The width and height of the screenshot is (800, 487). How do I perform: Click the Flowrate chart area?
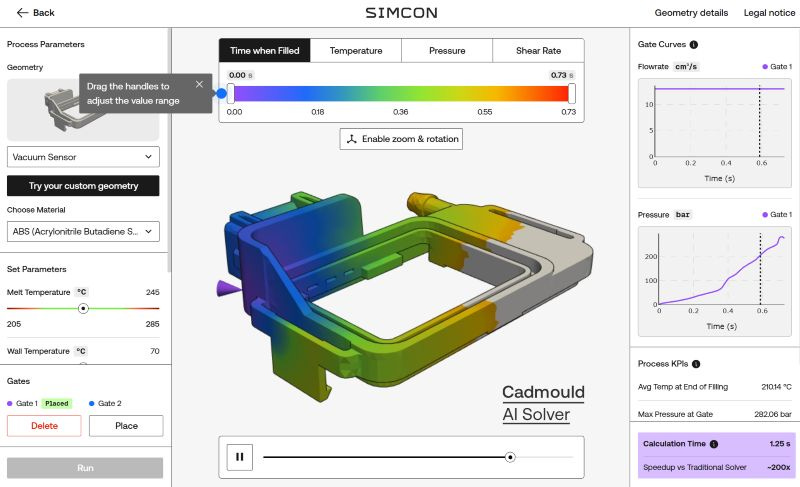pyautogui.click(x=715, y=133)
